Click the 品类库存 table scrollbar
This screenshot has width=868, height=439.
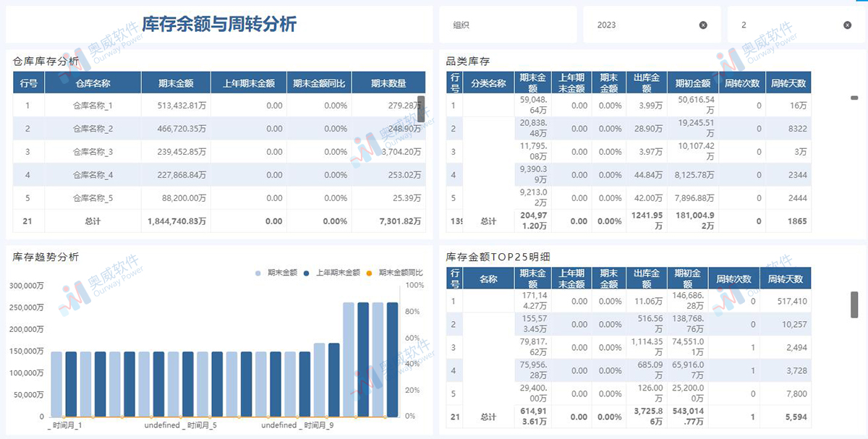coord(854,98)
